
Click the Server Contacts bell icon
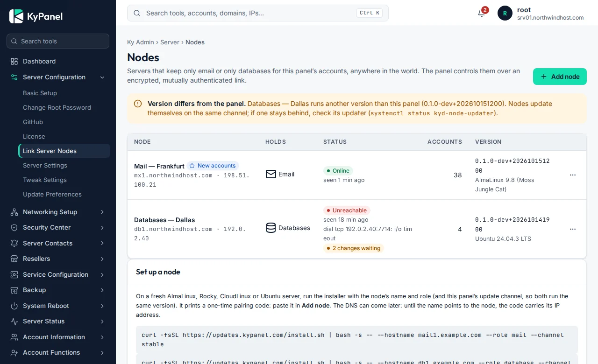click(x=14, y=243)
